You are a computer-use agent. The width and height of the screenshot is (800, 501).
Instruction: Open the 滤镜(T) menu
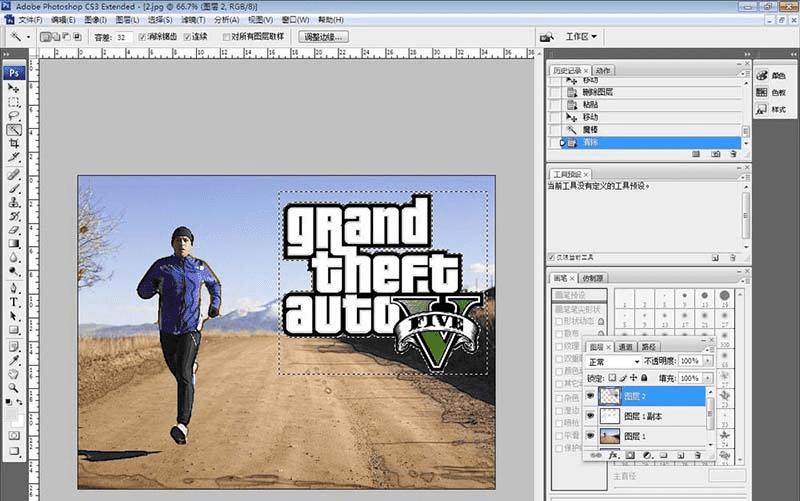193,20
